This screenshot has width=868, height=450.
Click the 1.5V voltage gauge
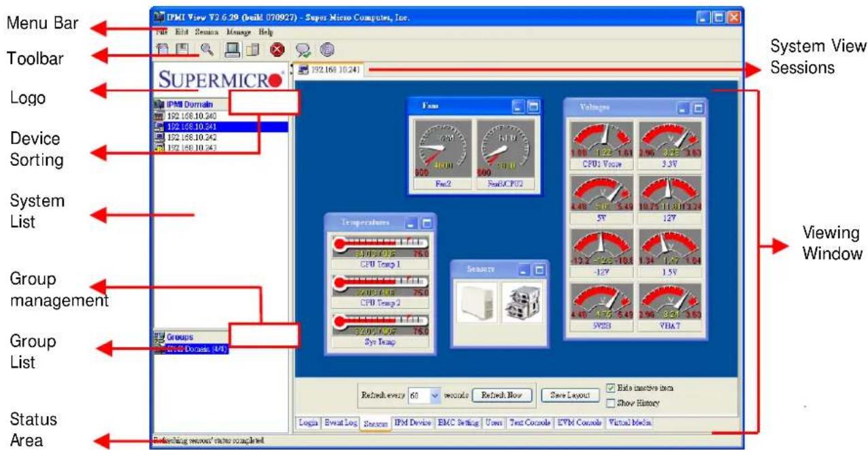point(671,248)
